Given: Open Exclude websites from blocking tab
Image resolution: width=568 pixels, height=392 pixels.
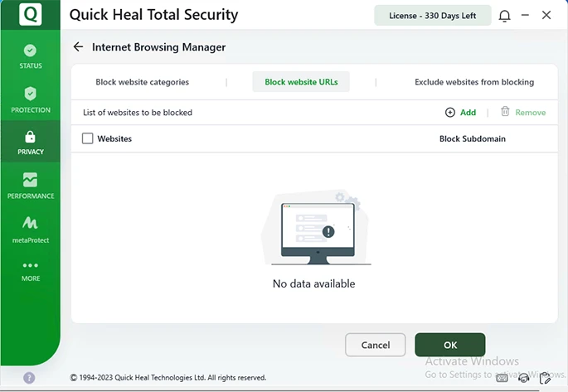Looking at the screenshot, I should pyautogui.click(x=474, y=82).
